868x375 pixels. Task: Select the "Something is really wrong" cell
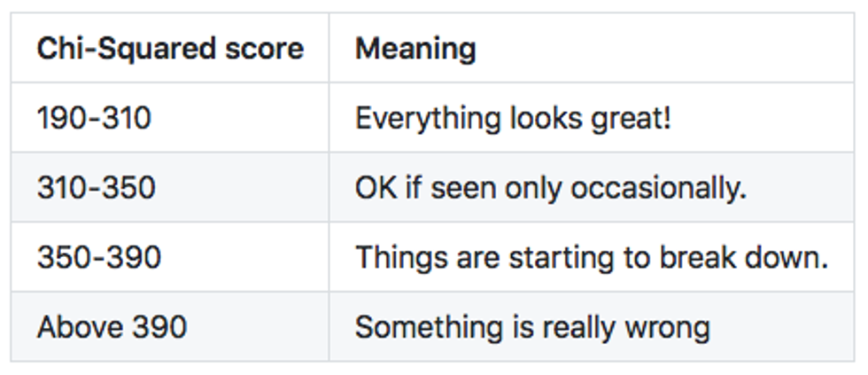click(x=532, y=327)
